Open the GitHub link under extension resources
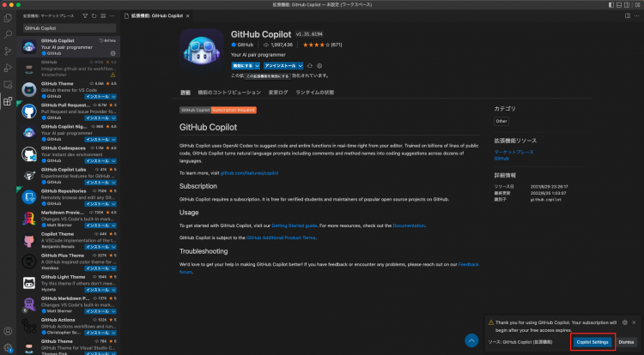Viewport: 644px width, 355px height. pos(501,159)
